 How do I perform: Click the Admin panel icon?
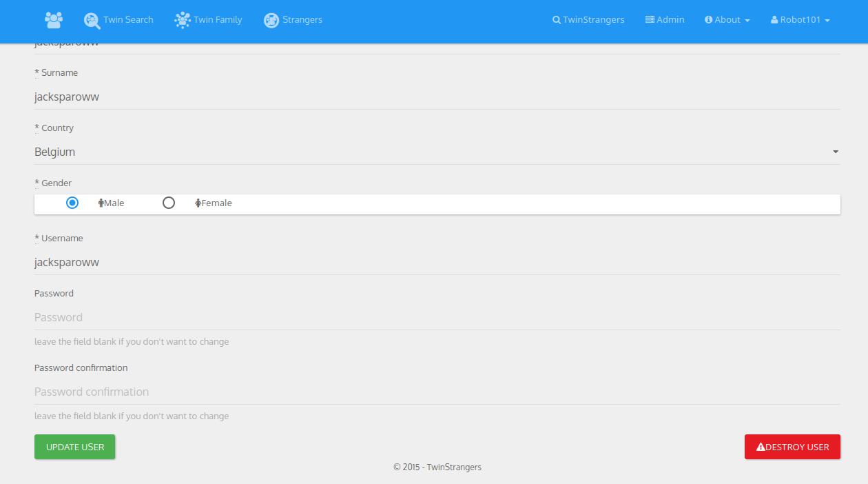[x=650, y=20]
